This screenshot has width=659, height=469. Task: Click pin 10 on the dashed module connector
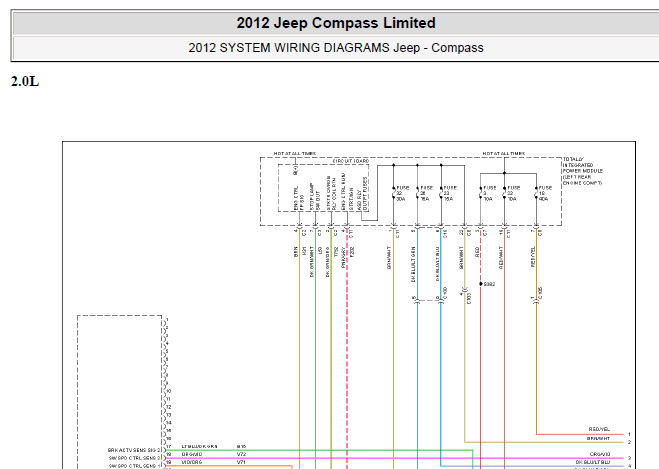pyautogui.click(x=167, y=391)
